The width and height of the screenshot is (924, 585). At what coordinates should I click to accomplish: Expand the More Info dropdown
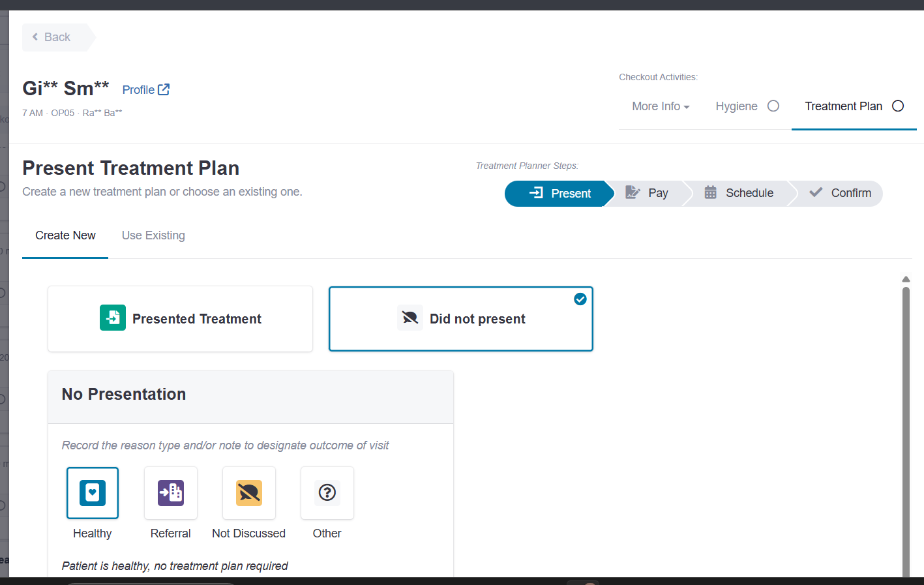661,106
